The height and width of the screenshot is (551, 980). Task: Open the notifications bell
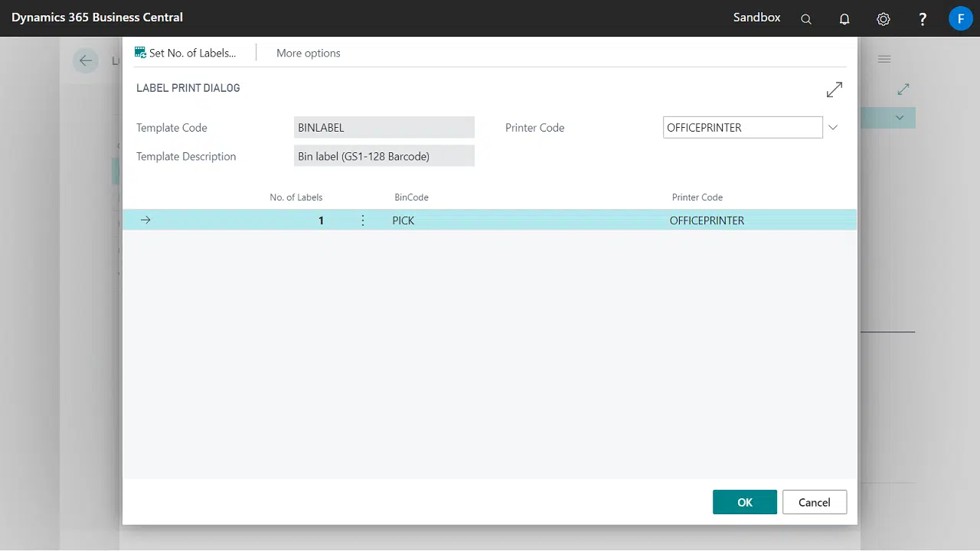pyautogui.click(x=844, y=19)
